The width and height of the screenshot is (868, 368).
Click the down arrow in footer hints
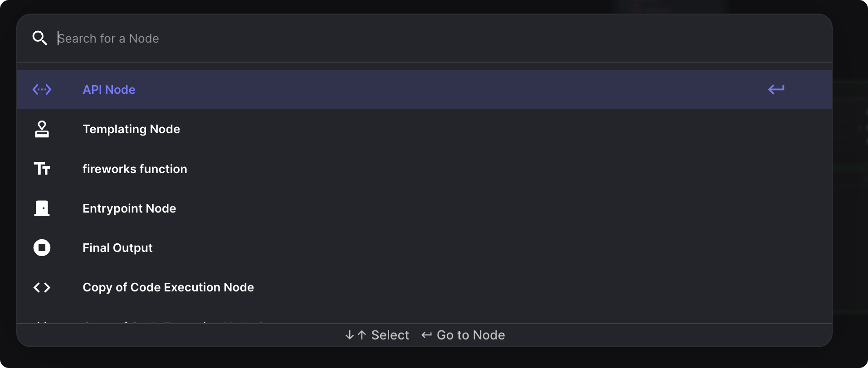(x=349, y=335)
